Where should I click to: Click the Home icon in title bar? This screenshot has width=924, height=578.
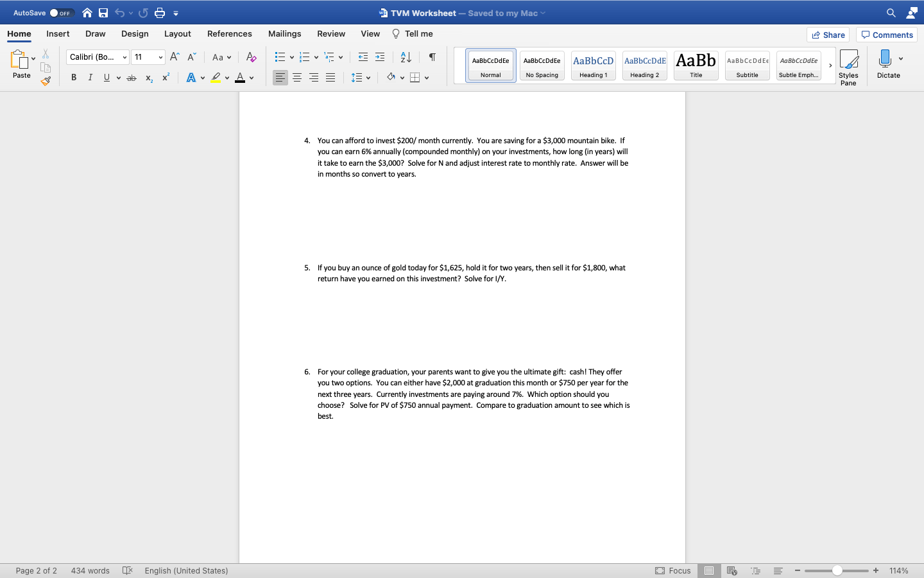coord(87,13)
